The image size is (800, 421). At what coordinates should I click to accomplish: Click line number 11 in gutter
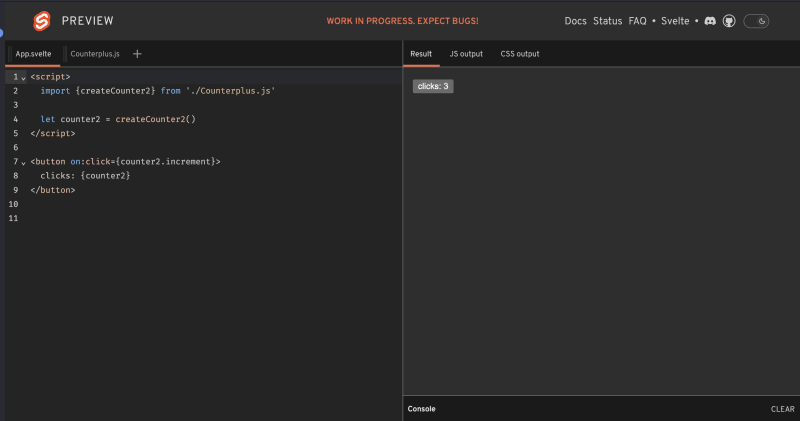coord(13,218)
